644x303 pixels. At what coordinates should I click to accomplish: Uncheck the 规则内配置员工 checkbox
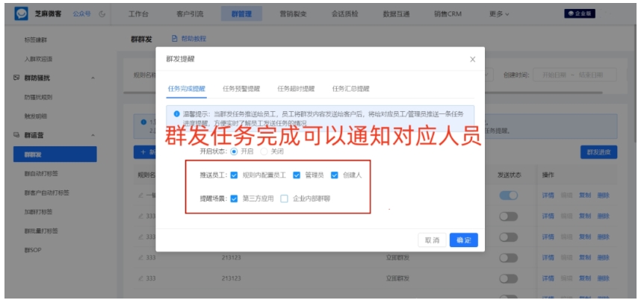pyautogui.click(x=234, y=175)
